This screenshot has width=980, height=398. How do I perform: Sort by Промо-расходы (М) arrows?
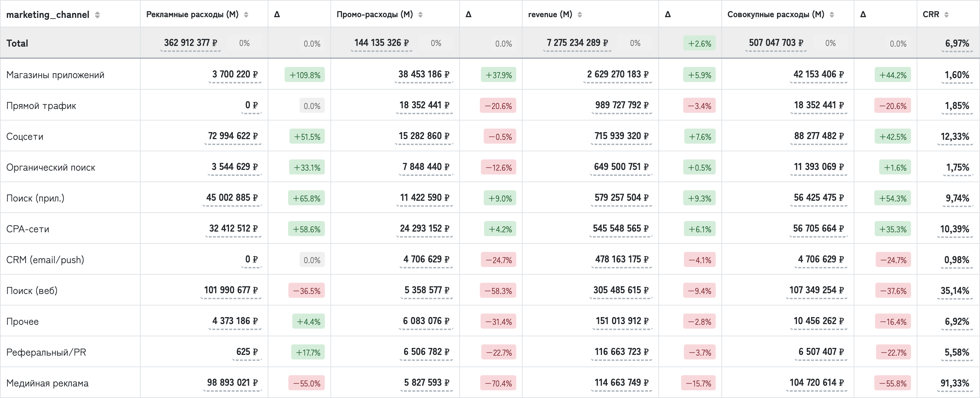click(420, 15)
